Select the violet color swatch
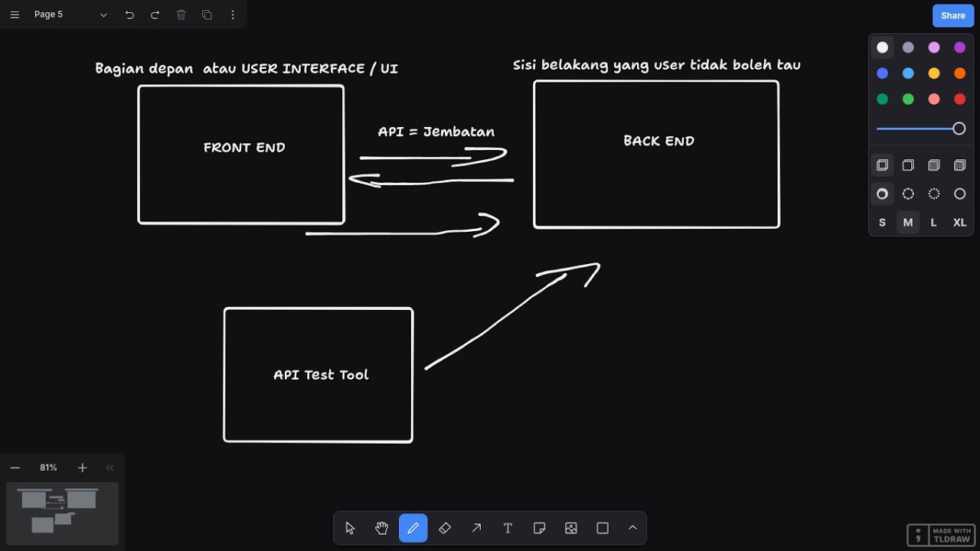This screenshot has width=980, height=551. point(960,47)
